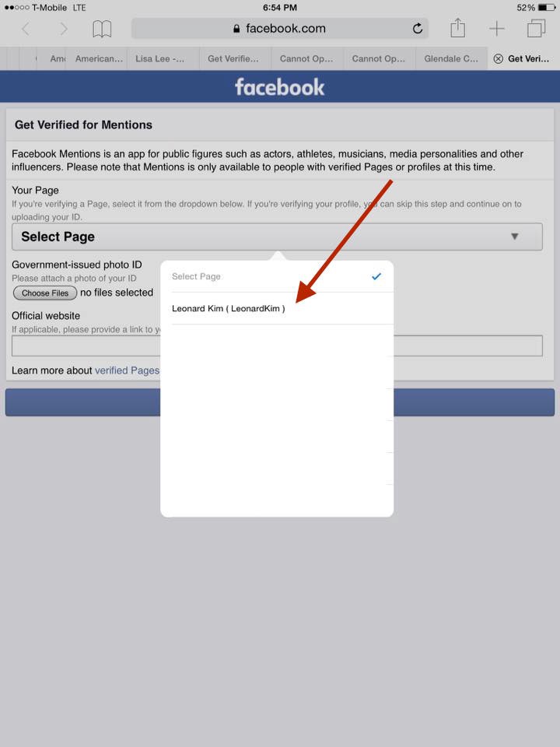The width and height of the screenshot is (560, 747).
Task: Add a new tab with plus icon
Action: click(497, 29)
